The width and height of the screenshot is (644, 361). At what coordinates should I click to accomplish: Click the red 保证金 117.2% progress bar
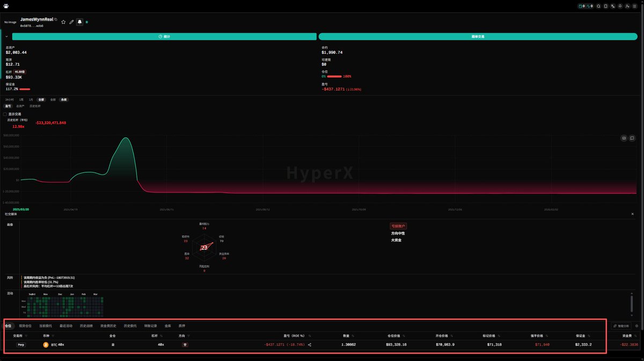pos(25,89)
